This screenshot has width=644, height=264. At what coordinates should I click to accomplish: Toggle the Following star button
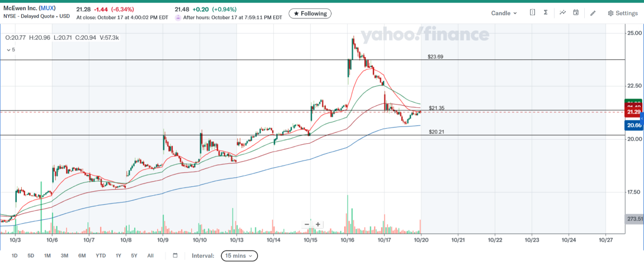[x=310, y=13]
